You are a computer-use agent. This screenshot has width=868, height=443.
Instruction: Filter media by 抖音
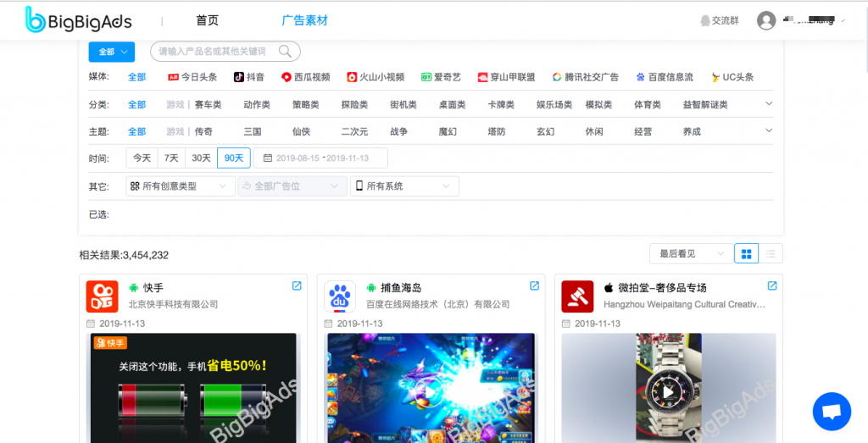[x=249, y=77]
